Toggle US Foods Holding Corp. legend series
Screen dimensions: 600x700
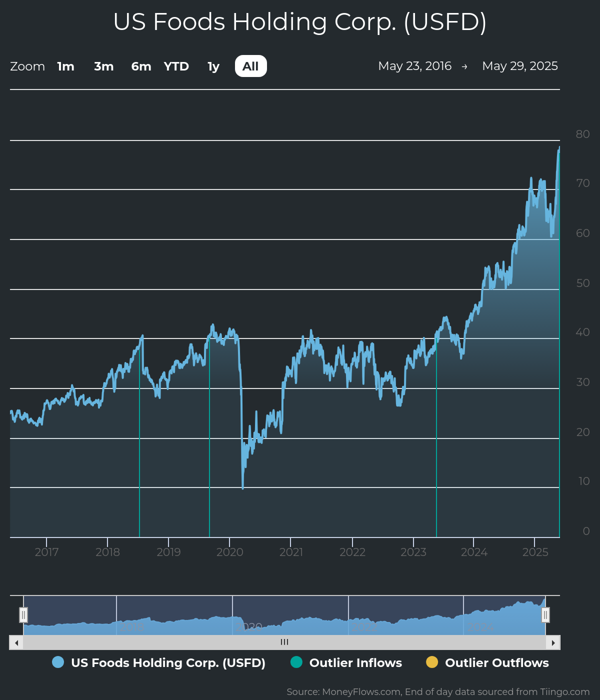click(x=159, y=662)
